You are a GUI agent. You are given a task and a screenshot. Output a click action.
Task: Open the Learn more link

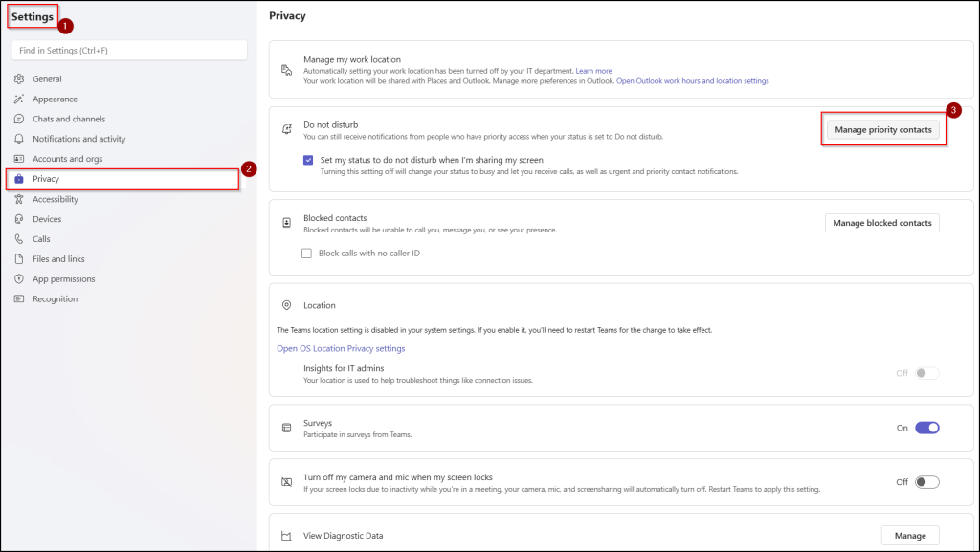coord(593,71)
